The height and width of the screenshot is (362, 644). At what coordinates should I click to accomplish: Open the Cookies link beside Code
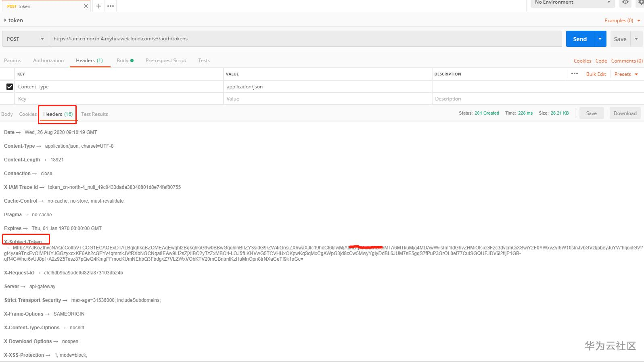coord(582,61)
